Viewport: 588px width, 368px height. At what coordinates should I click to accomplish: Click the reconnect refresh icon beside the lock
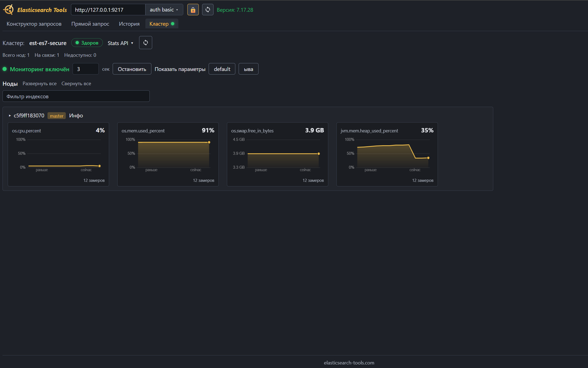[x=208, y=10]
